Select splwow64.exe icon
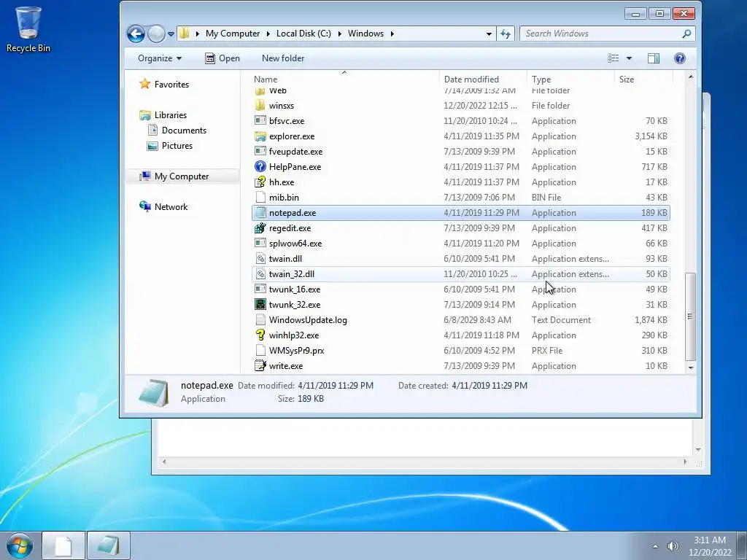The height and width of the screenshot is (560, 747). pos(260,244)
